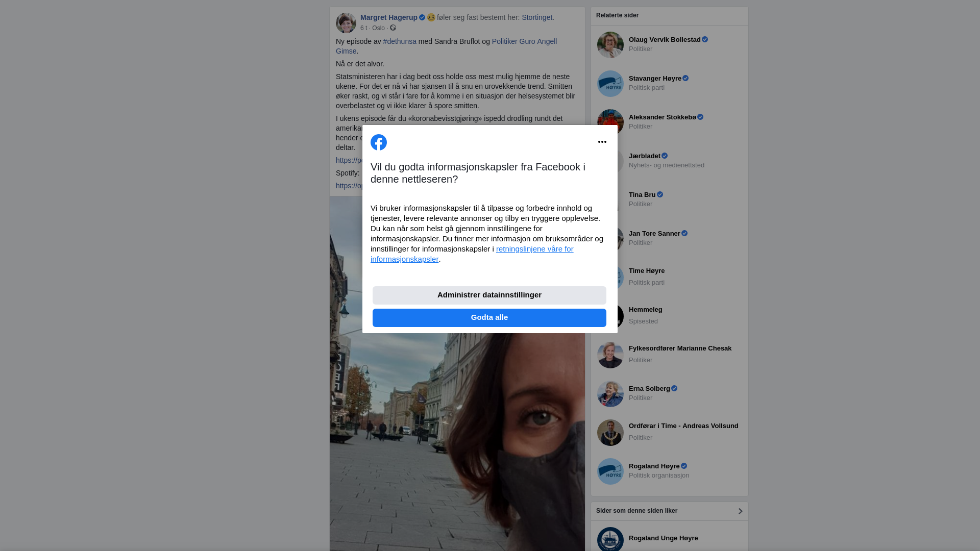This screenshot has width=980, height=551.
Task: Open the three-dot menu in cookie dialog
Action: pos(602,142)
